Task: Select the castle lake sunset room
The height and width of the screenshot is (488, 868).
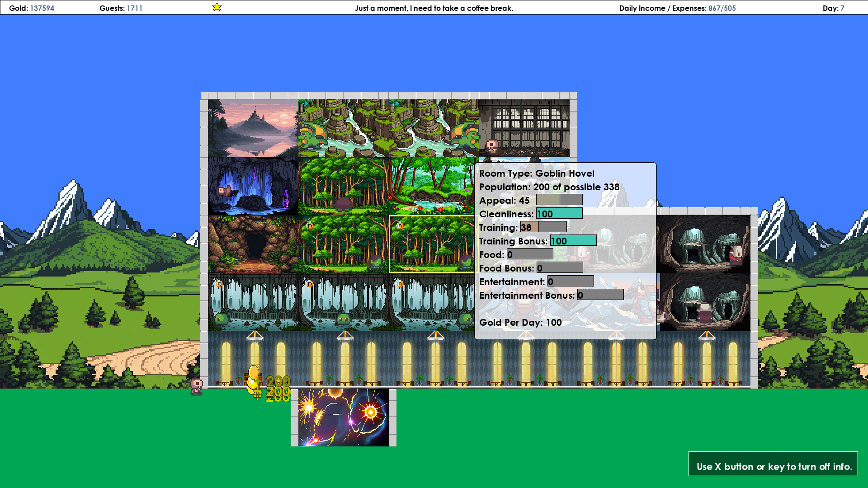Action: [253, 128]
